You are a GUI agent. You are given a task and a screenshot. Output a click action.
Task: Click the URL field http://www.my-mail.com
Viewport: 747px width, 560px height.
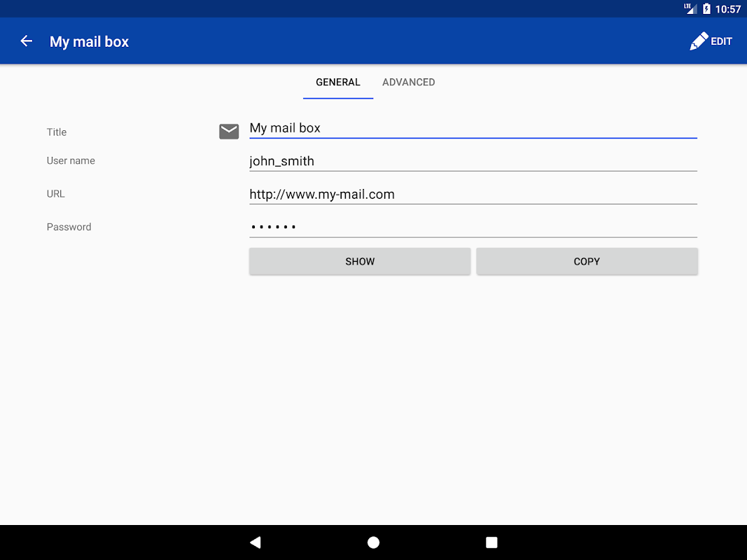pyautogui.click(x=473, y=195)
